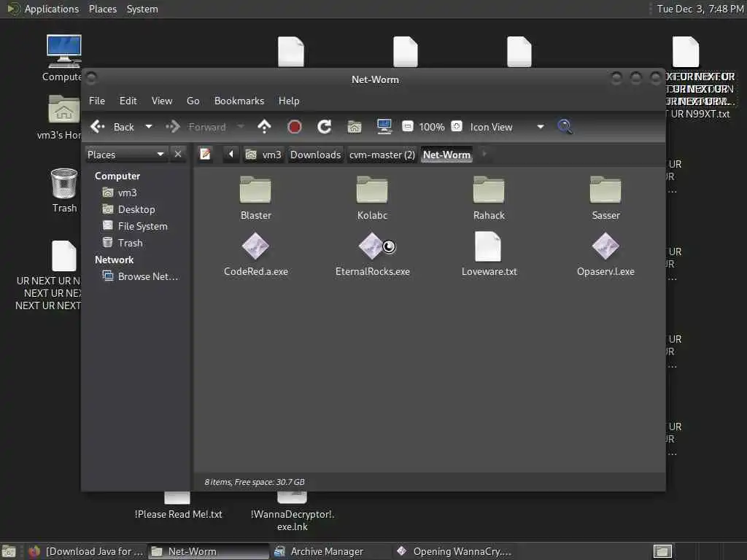
Task: Open the File menu
Action: pos(97,101)
